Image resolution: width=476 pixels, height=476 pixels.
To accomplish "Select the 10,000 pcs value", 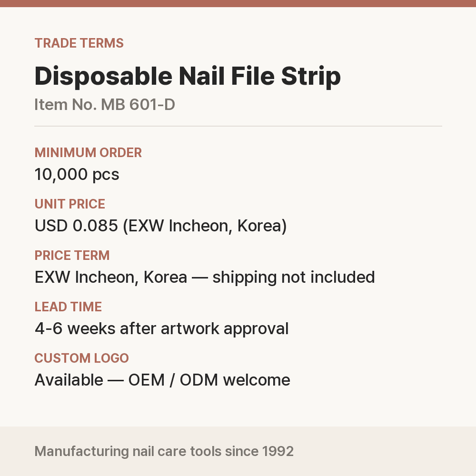I will click(x=77, y=175).
